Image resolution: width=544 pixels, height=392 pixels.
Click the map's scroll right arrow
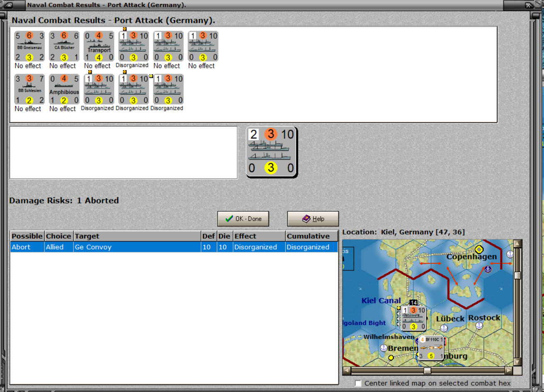[508, 370]
